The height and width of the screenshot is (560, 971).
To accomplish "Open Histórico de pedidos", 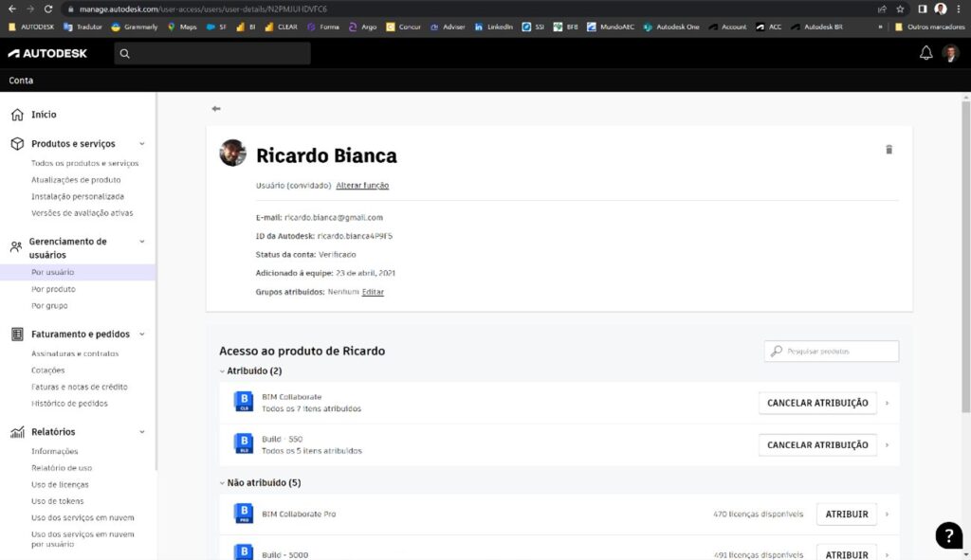I will pyautogui.click(x=69, y=404).
